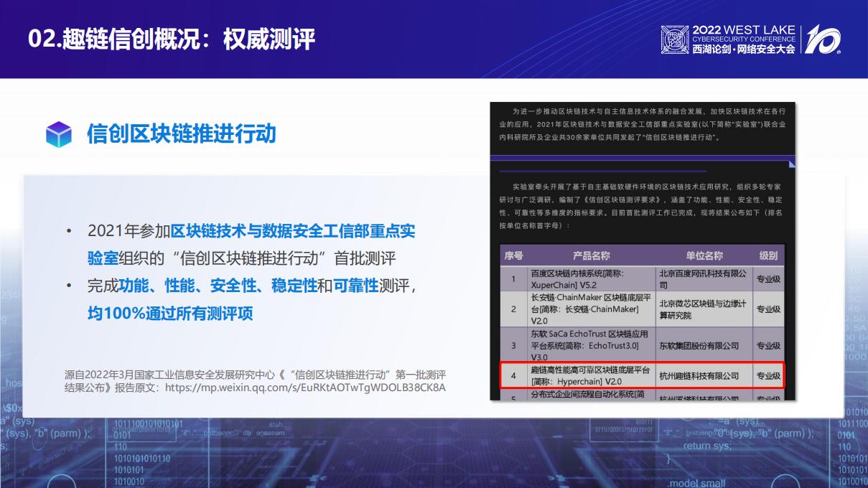Click the EchoTrust3.0 V3.0 product cell
Viewport: 868px width, 488px height.
tap(592, 345)
